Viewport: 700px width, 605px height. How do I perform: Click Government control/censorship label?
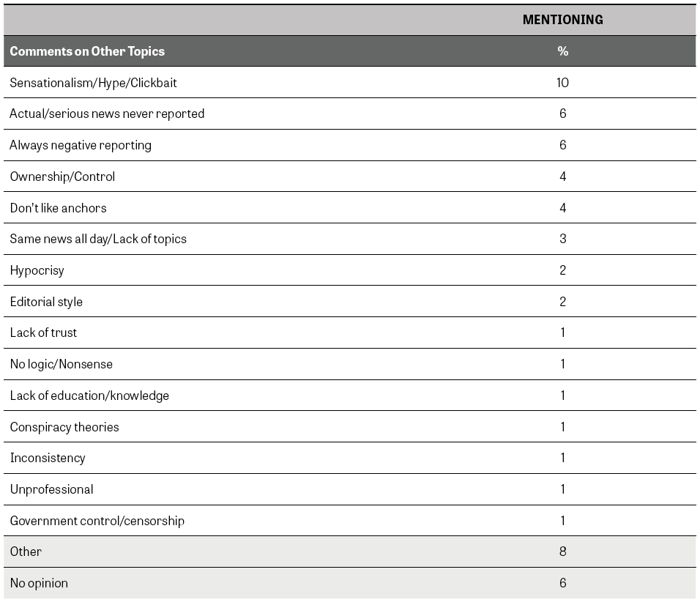click(97, 521)
